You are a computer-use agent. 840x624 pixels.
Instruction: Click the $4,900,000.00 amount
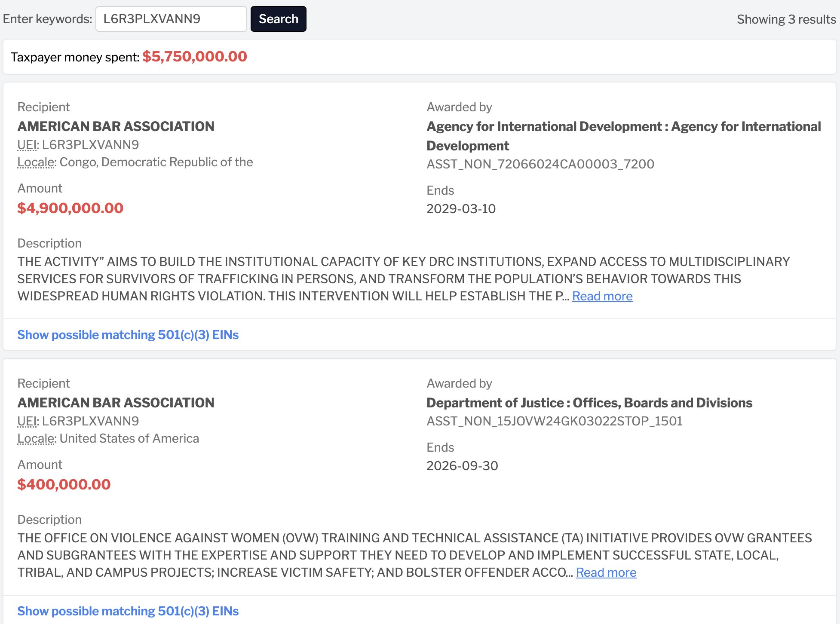[71, 208]
